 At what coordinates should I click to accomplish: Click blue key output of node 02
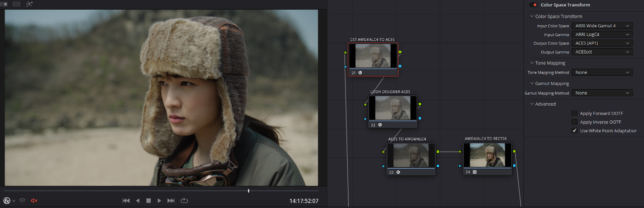click(420, 118)
